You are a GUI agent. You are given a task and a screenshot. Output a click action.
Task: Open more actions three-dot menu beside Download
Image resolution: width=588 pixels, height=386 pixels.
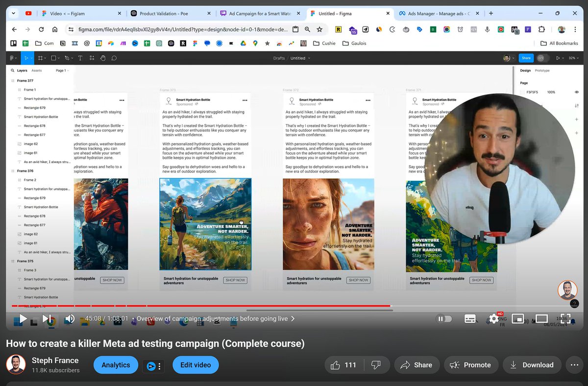574,365
